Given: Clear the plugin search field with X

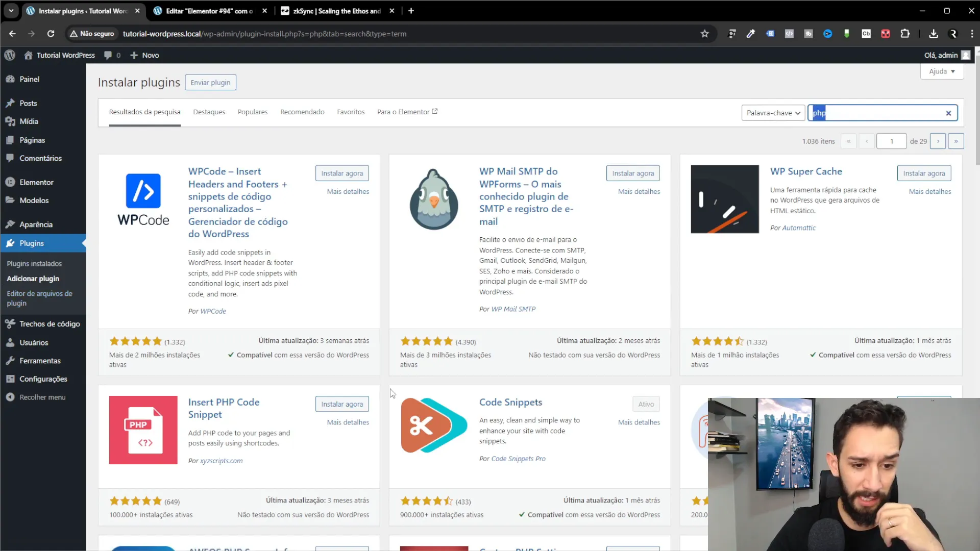Looking at the screenshot, I should tap(948, 113).
